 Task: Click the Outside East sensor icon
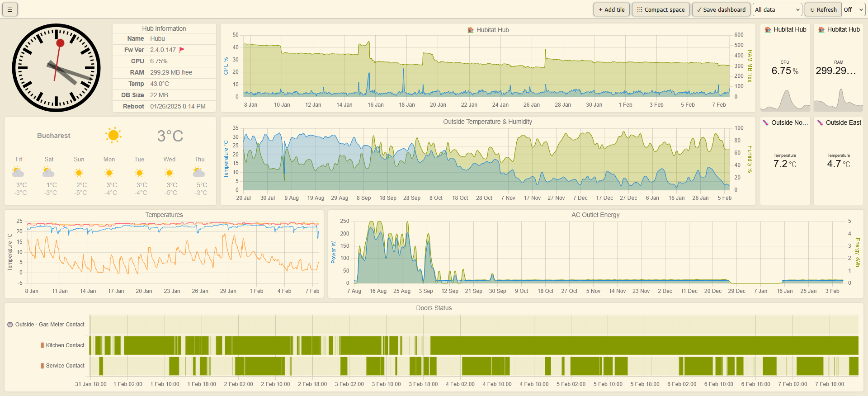tap(820, 123)
